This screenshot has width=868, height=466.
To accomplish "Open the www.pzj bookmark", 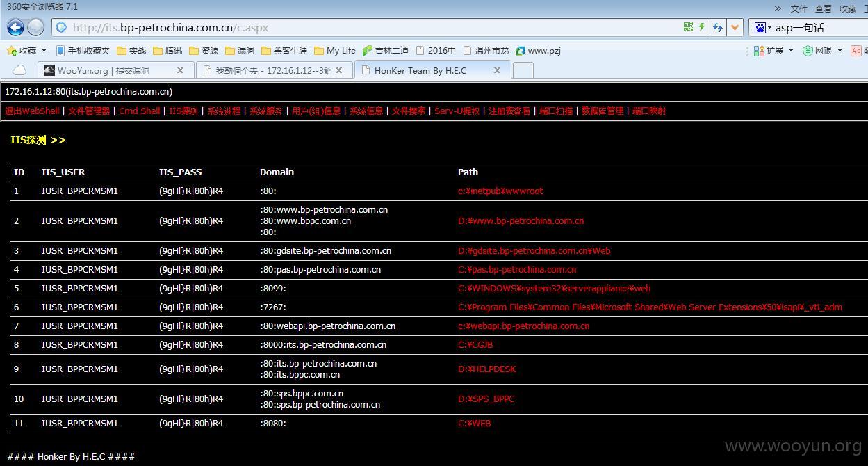I will point(538,50).
